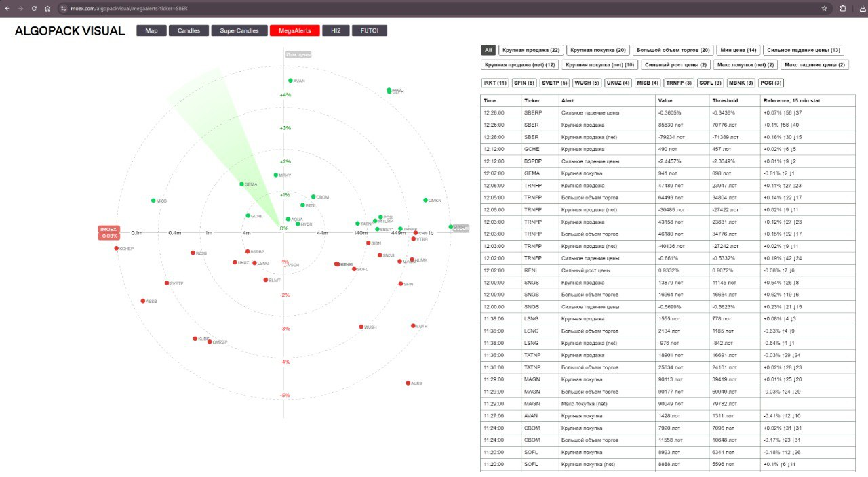Bookmark this page with the star icon
The width and height of the screenshot is (868, 477).
[x=824, y=8]
